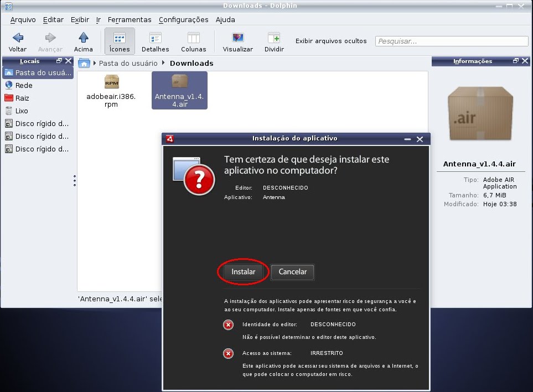Click the Instalar button
The image size is (533, 392).
243,272
